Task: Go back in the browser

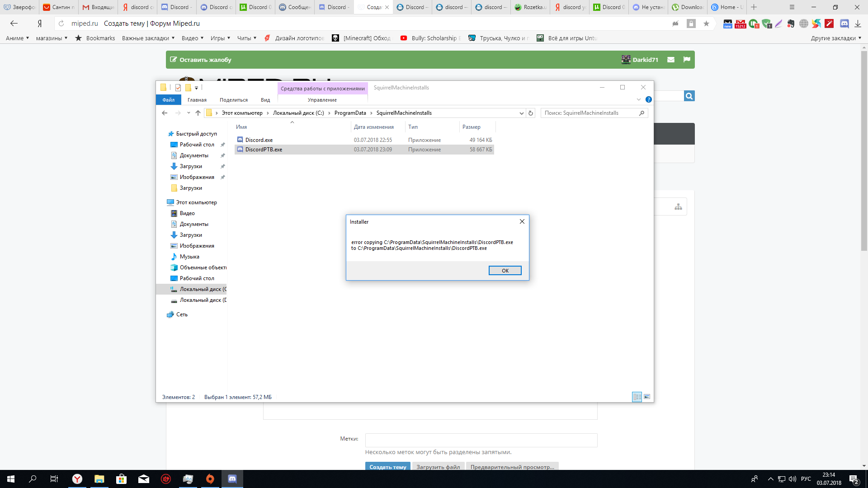Action: click(x=14, y=23)
